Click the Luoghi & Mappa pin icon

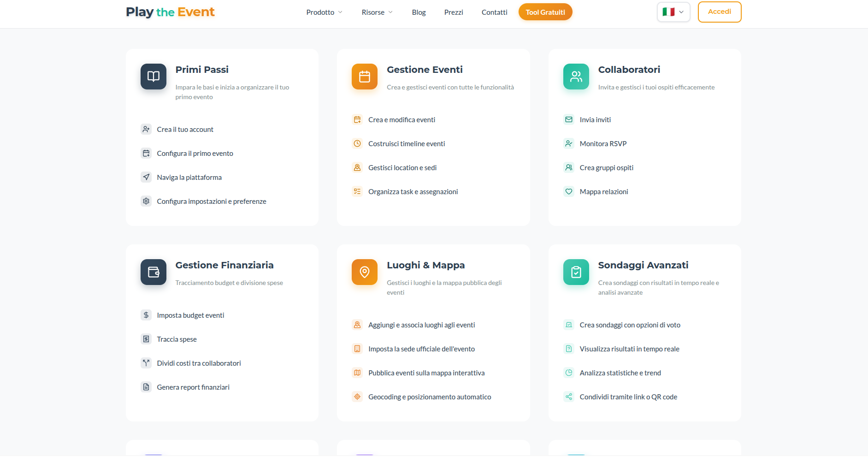[365, 272]
